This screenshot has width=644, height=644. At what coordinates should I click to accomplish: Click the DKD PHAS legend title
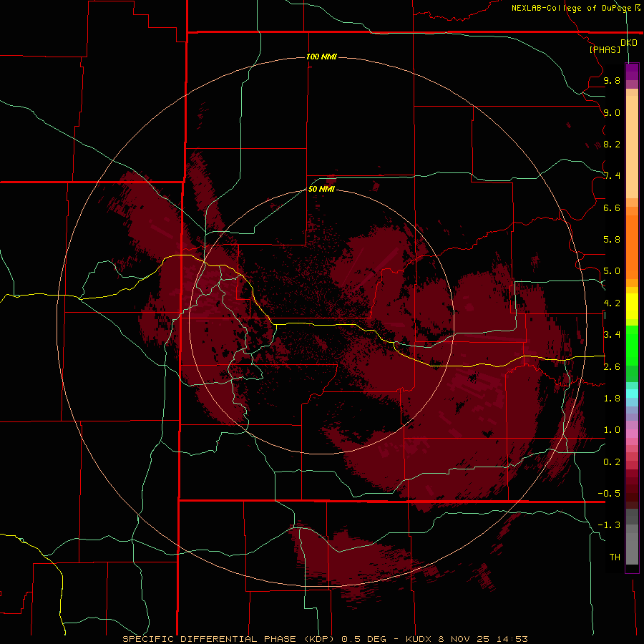pyautogui.click(x=613, y=46)
